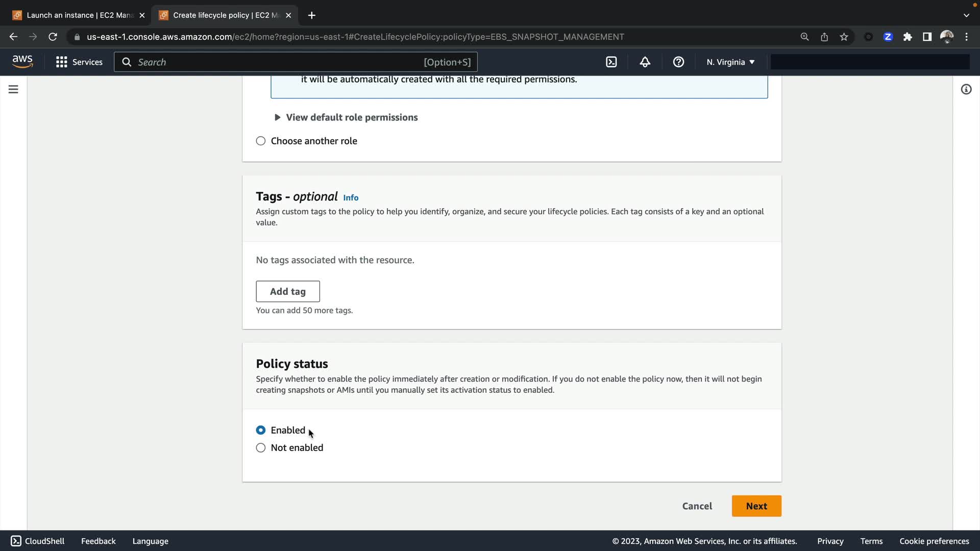Toggle the side navigation hamburger menu

(13, 89)
